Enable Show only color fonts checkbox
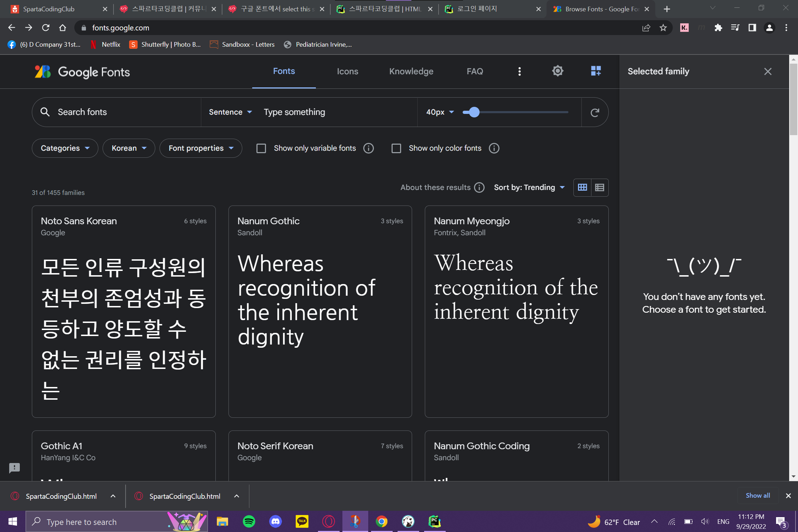 click(396, 148)
